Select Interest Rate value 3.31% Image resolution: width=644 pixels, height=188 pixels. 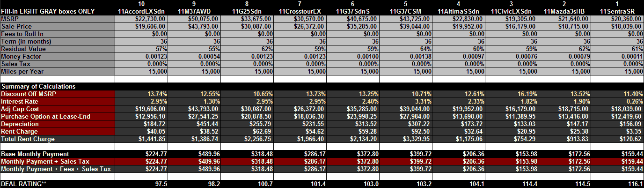[407, 101]
